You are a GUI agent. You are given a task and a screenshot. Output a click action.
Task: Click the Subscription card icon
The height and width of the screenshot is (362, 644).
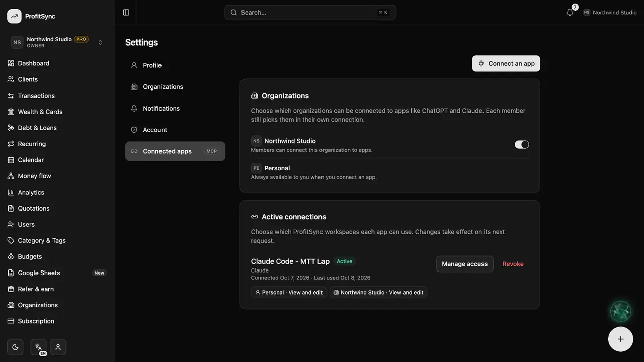[11, 321]
